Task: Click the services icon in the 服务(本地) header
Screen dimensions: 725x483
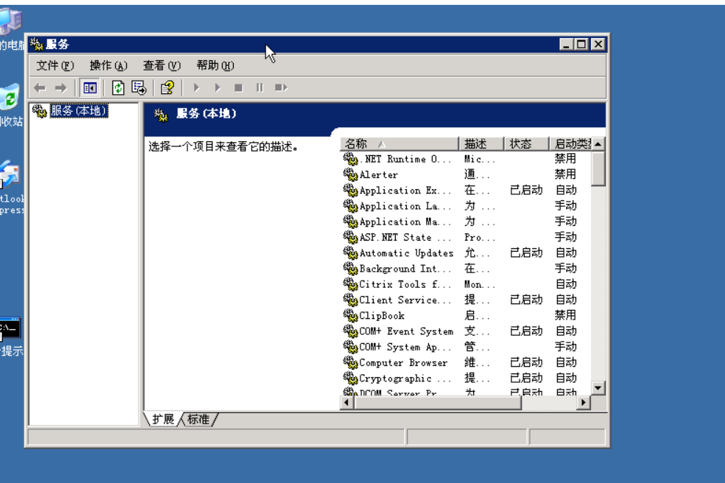Action: 160,115
